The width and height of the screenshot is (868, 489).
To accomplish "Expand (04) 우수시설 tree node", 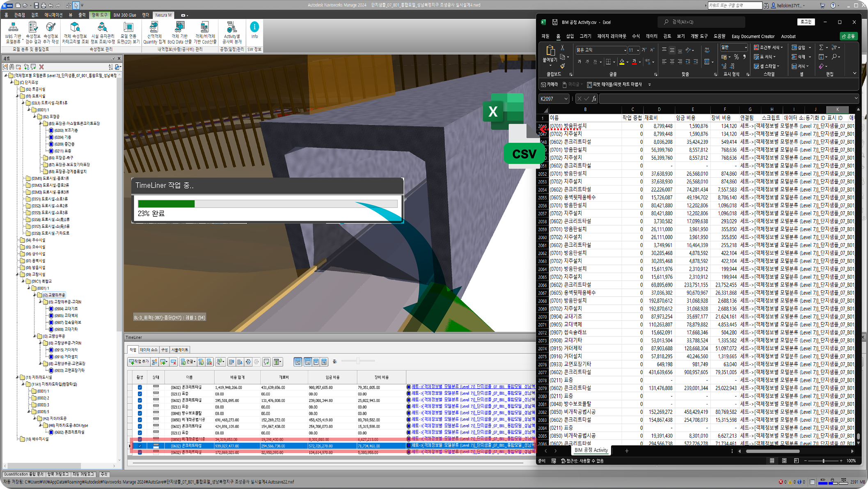I will 18,240.
